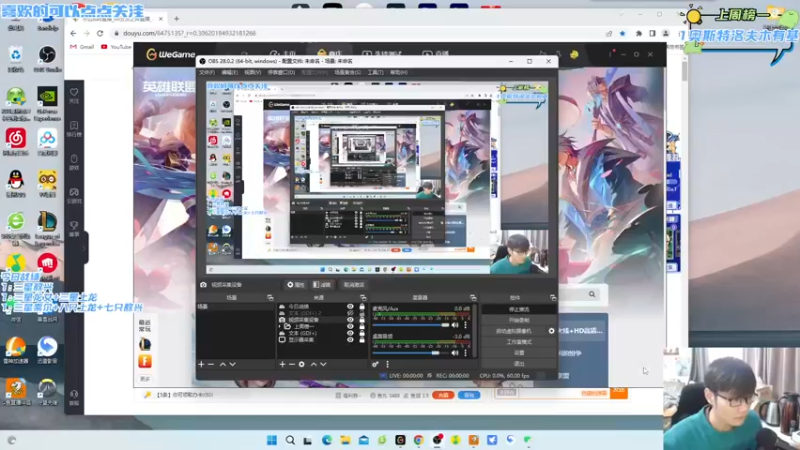The width and height of the screenshot is (800, 450).
Task: Click 属性 button in source toolbar
Action: pos(296,285)
